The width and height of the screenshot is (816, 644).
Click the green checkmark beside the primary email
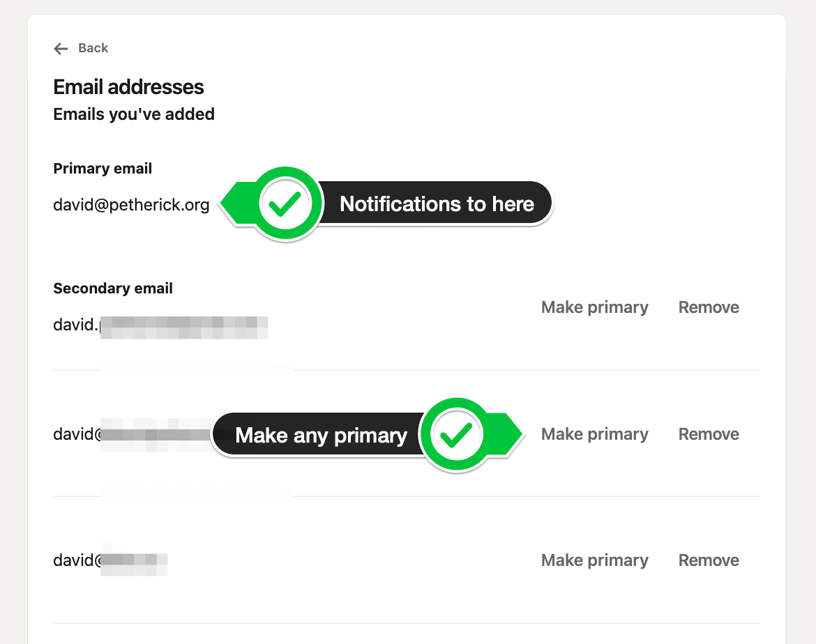coord(285,204)
